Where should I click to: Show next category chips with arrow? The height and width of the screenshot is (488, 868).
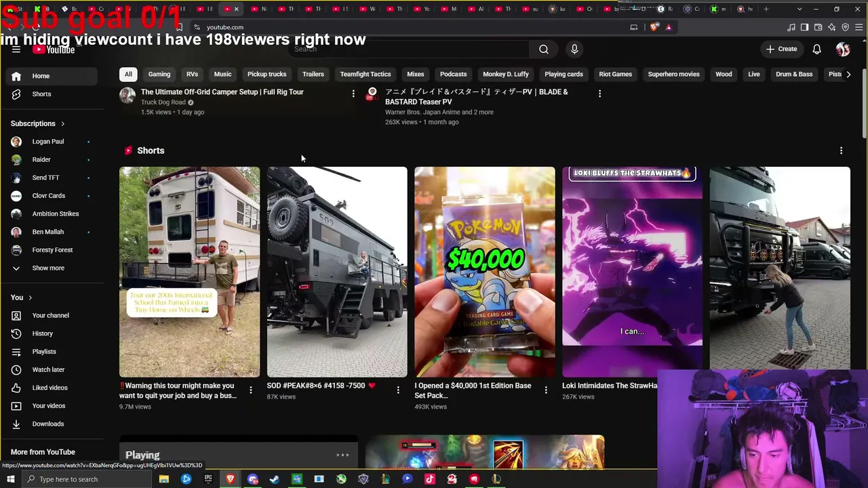point(848,75)
